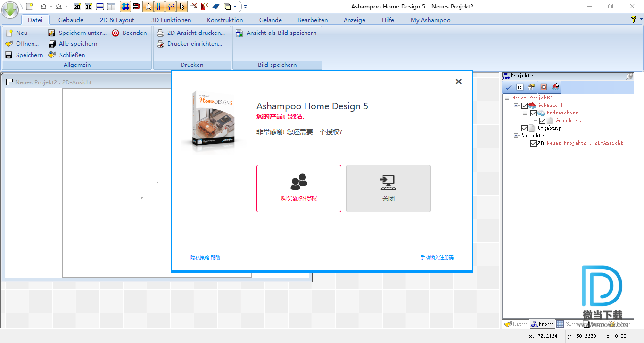644x343 pixels.
Task: Click the 手动输入注册码 manual registration link
Action: click(x=437, y=258)
